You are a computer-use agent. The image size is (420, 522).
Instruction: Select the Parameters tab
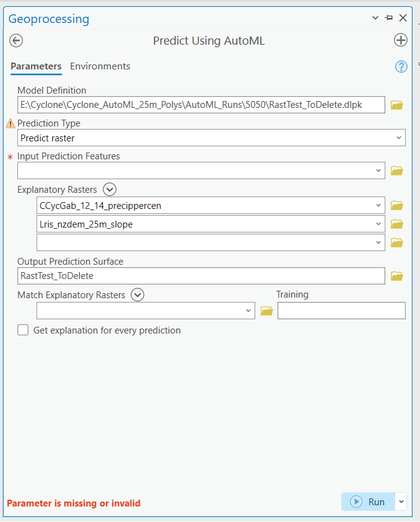[36, 66]
